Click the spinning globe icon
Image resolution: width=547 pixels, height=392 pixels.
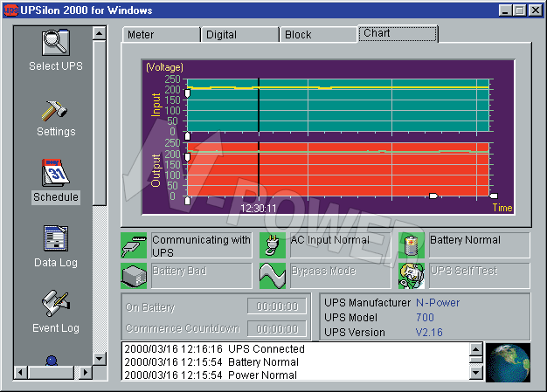coord(509,361)
